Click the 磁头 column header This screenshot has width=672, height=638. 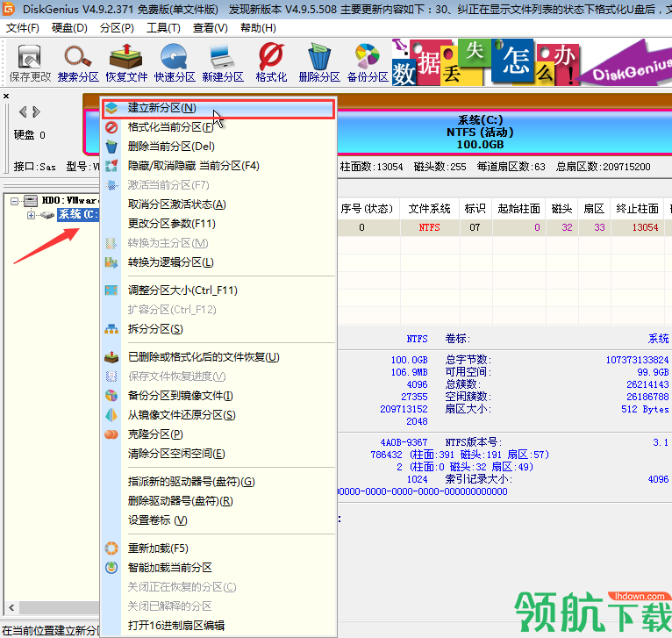coord(561,209)
